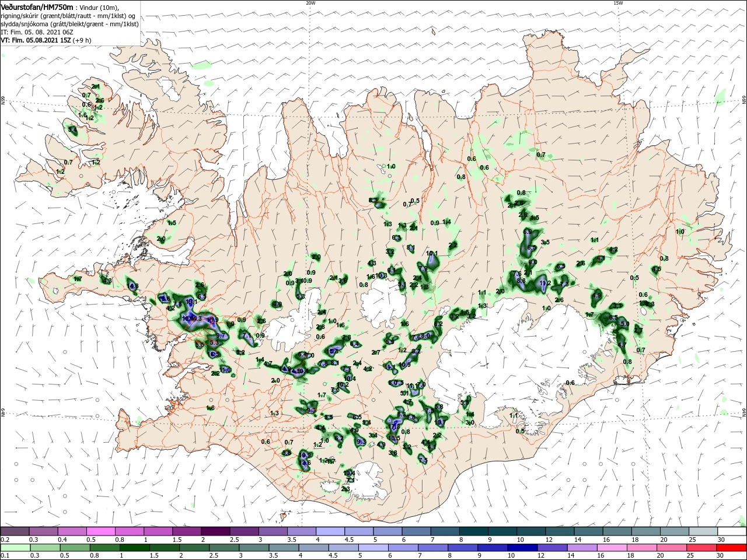Pick snow-scale swatch between 18 and 20
Image resolution: width=747 pixels, height=560 pixels.
647,531
